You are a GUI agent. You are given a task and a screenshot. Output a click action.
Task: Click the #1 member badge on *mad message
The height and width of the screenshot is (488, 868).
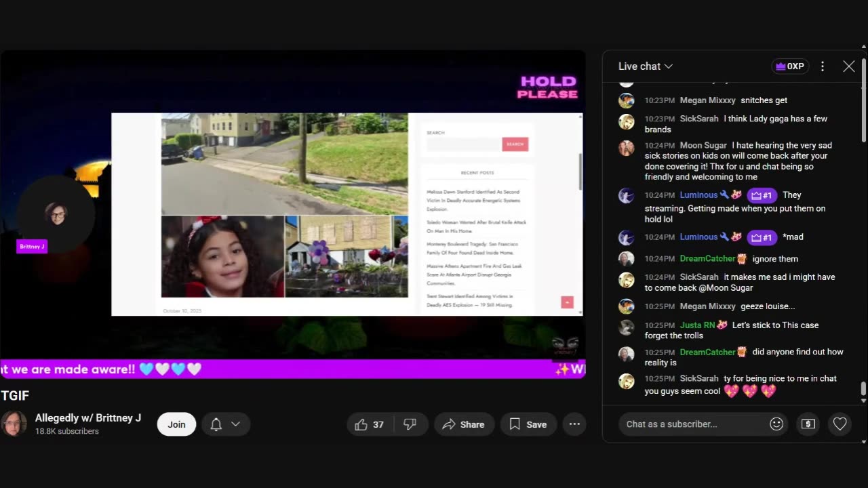(762, 237)
